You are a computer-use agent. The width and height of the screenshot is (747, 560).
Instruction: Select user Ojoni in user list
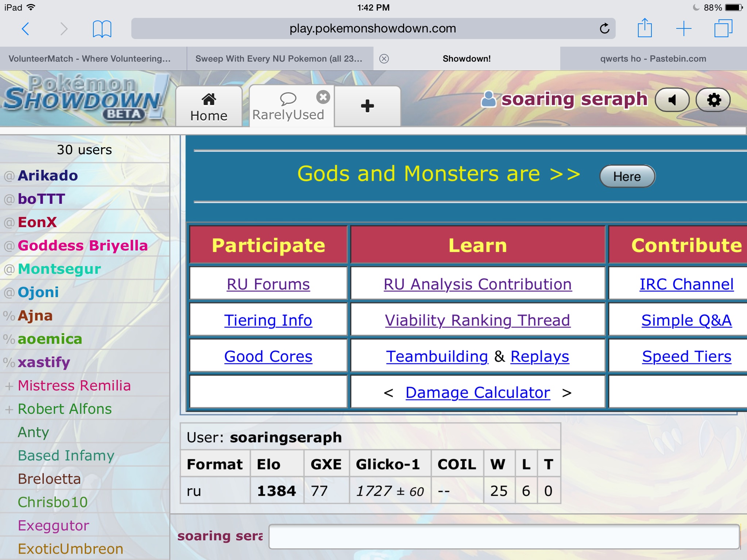[85, 292]
